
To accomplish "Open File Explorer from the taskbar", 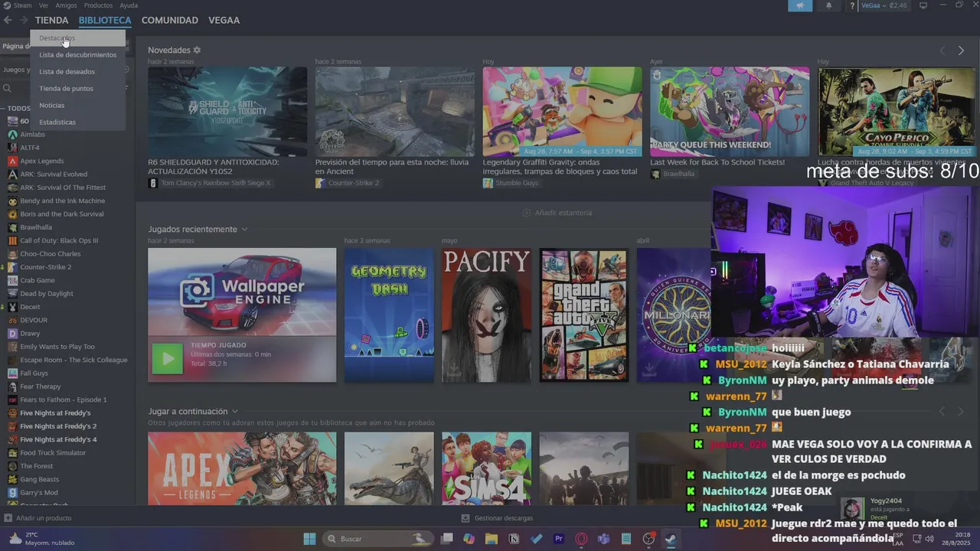I will click(x=492, y=539).
